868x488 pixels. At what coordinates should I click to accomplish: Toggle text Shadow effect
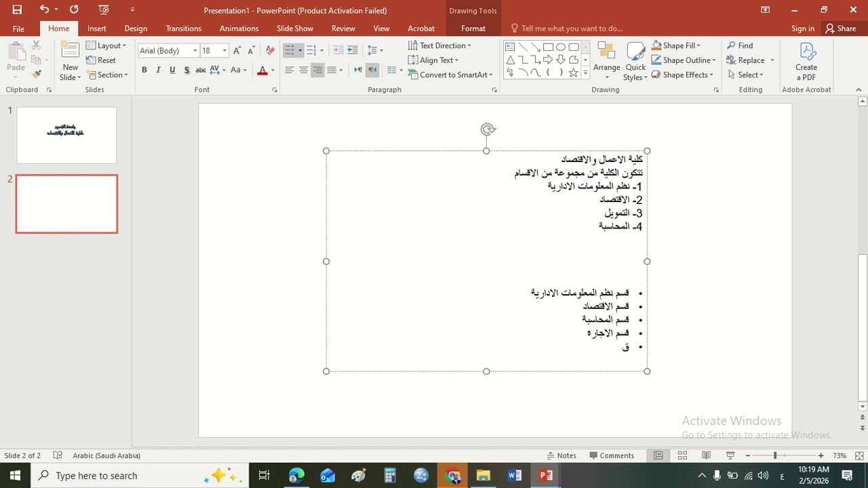click(186, 70)
